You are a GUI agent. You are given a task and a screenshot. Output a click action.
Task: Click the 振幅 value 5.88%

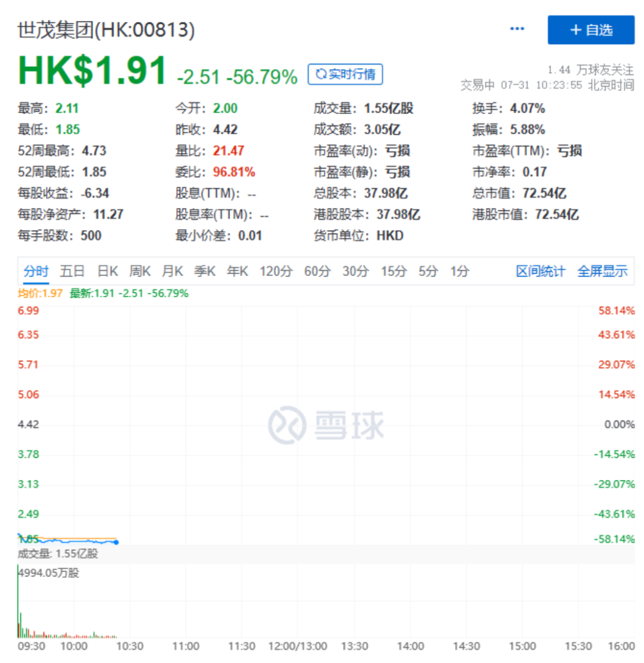[x=527, y=129]
